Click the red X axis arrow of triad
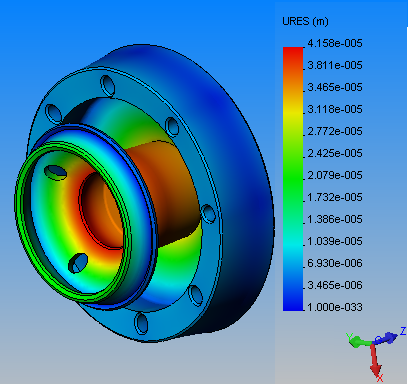 [x=376, y=362]
